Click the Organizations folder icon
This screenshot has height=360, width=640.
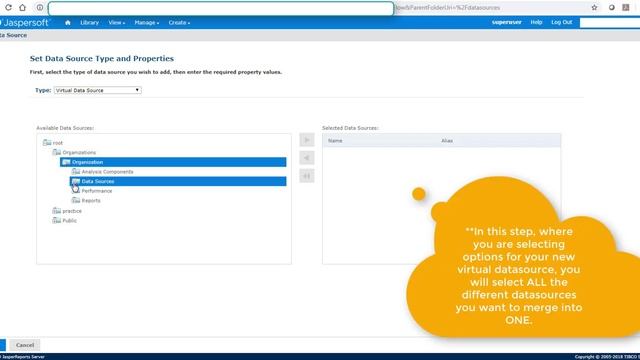(x=57, y=152)
